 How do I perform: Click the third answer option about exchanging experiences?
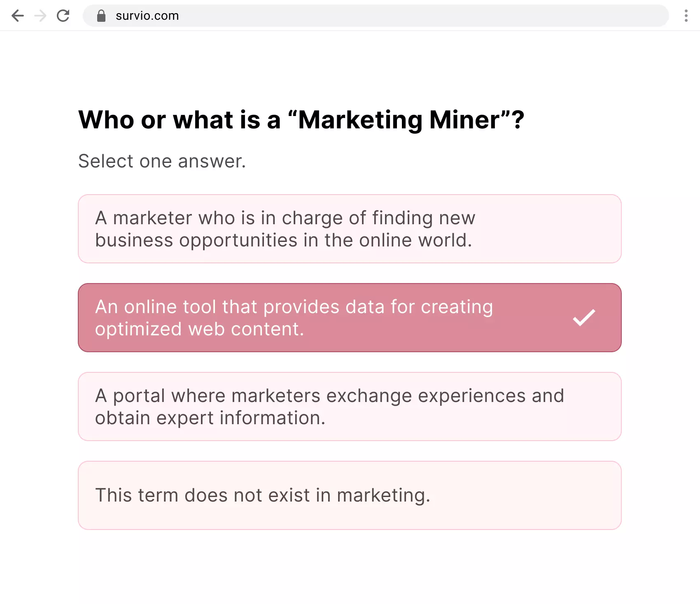pyautogui.click(x=349, y=407)
